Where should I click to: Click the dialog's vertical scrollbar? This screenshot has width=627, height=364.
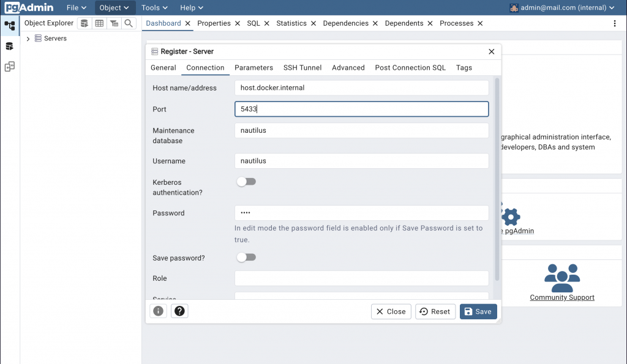click(x=497, y=179)
